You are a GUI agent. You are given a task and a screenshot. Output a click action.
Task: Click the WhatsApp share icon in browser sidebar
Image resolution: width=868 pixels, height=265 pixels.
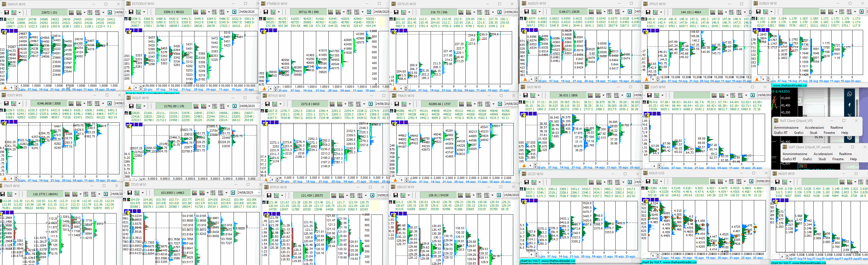tap(850, 94)
